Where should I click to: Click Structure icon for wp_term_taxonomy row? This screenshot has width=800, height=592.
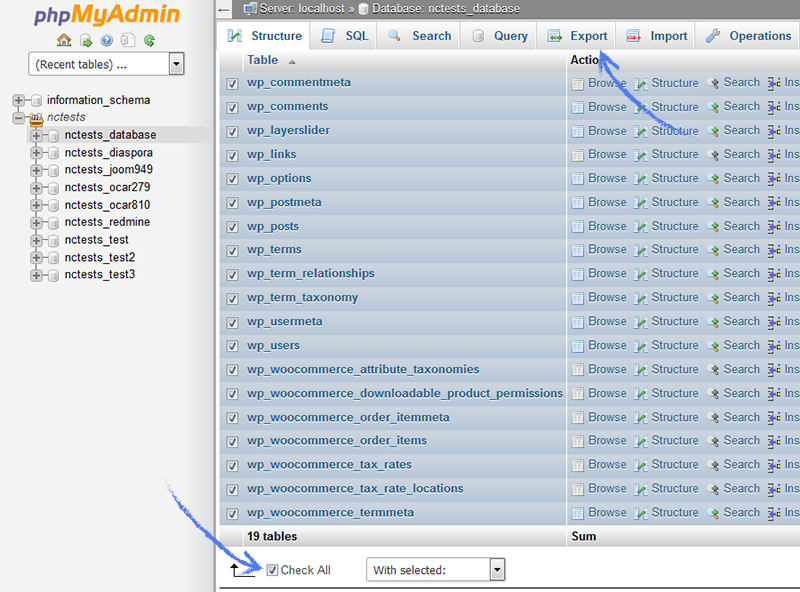640,298
